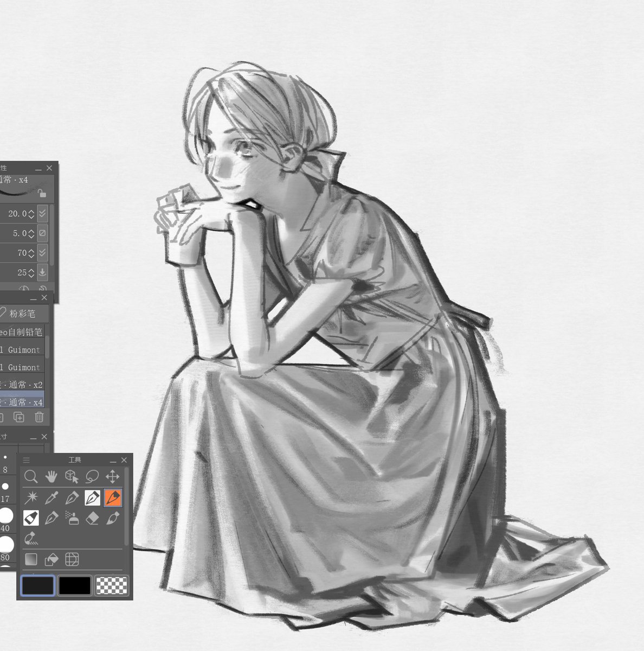The width and height of the screenshot is (644, 651).
Task: Open the Tool palette hamburger menu
Action: point(26,460)
